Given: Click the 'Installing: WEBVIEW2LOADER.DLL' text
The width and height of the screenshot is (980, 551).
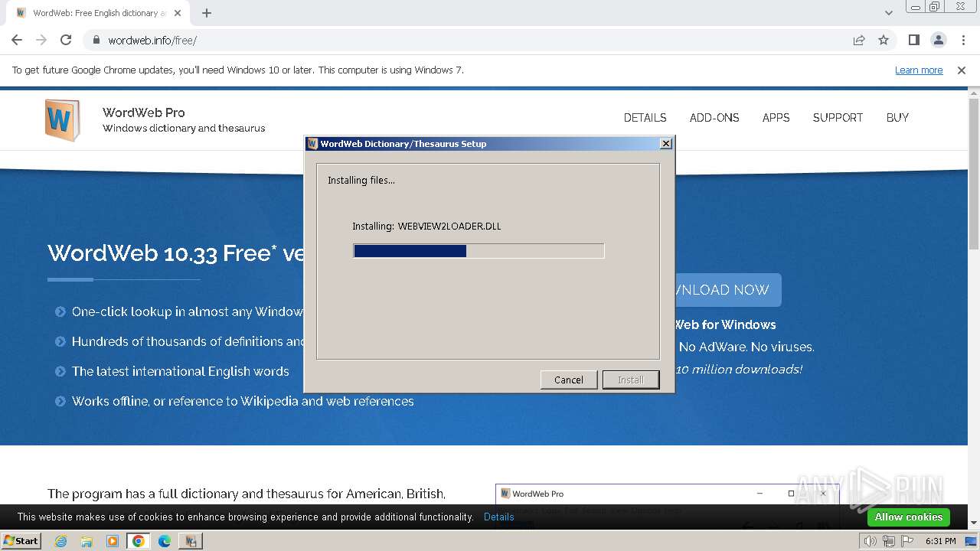Looking at the screenshot, I should [x=426, y=227].
